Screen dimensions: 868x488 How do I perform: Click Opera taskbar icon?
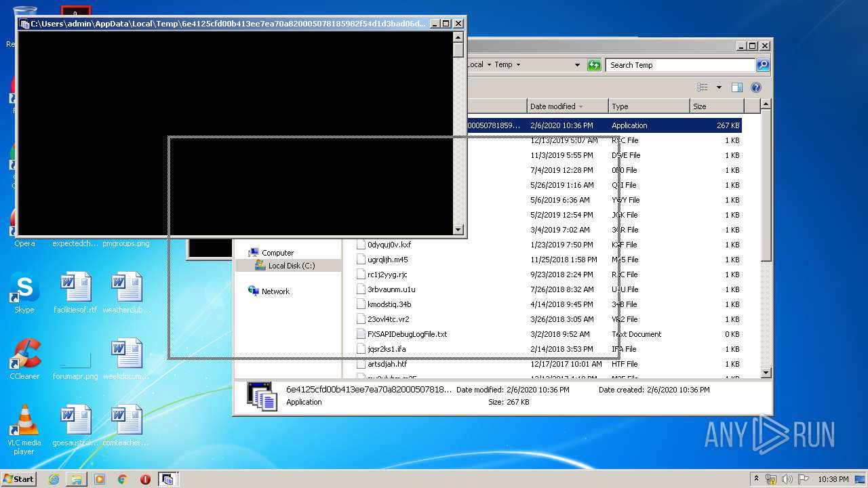pos(145,479)
